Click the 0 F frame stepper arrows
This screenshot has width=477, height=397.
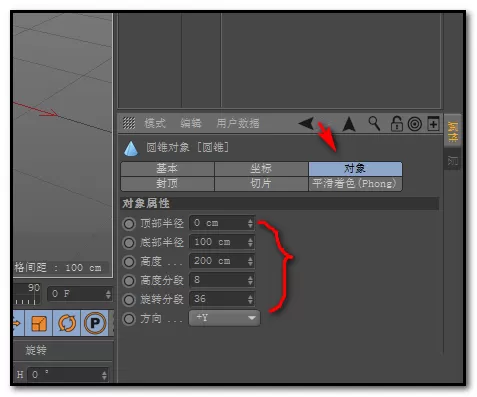(108, 294)
